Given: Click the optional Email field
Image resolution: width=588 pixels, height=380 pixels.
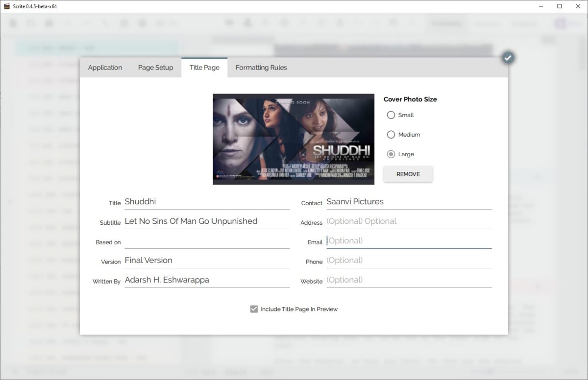Looking at the screenshot, I should pos(409,240).
